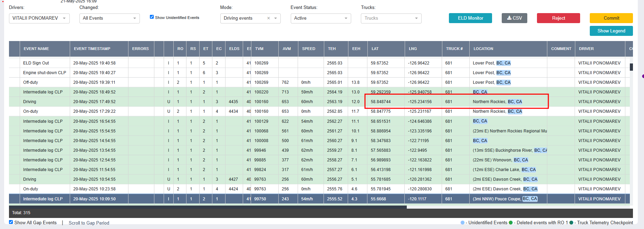
Task: Click the Scroll to Gap Period link
Action: [89, 223]
